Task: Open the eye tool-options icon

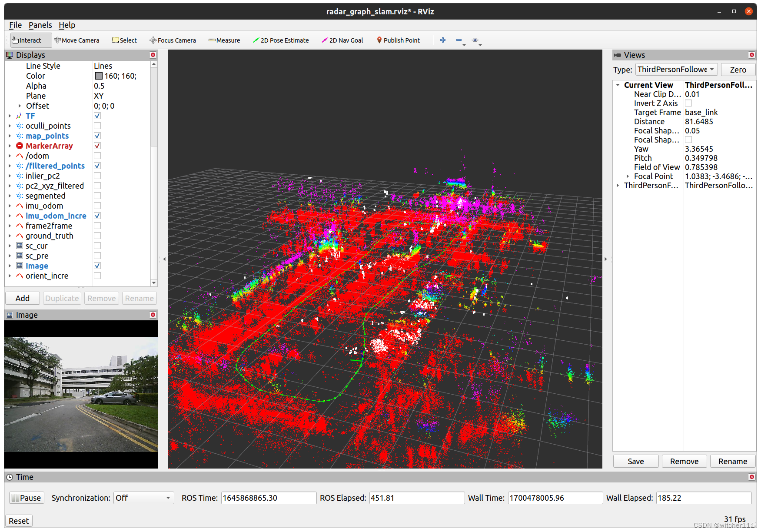Action: (475, 40)
